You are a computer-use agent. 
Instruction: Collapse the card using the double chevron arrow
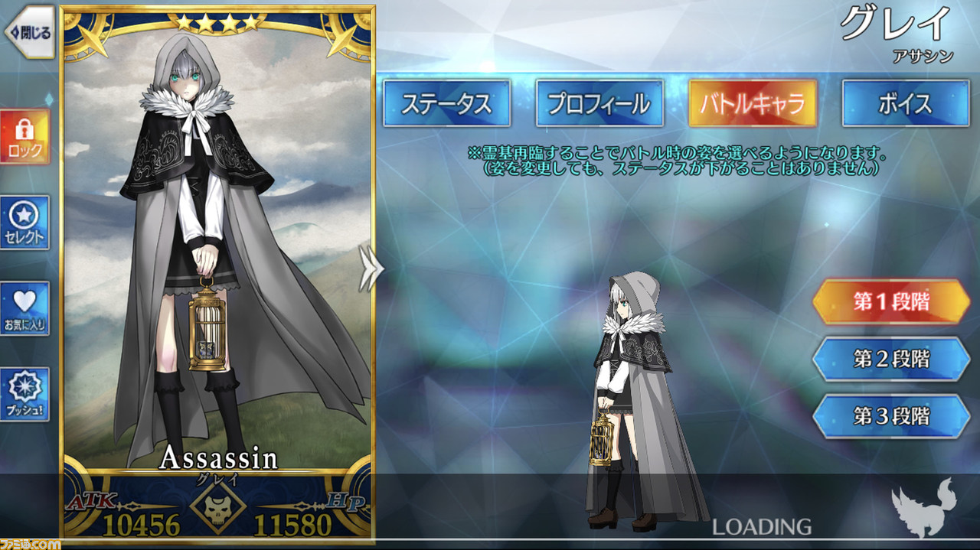371,268
